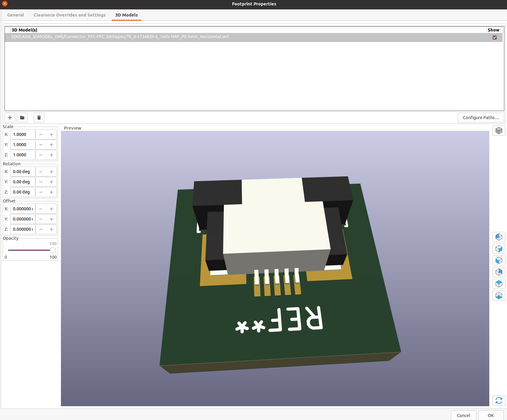
Task: Decrease Scale Z value with minus button
Action: pos(41,155)
